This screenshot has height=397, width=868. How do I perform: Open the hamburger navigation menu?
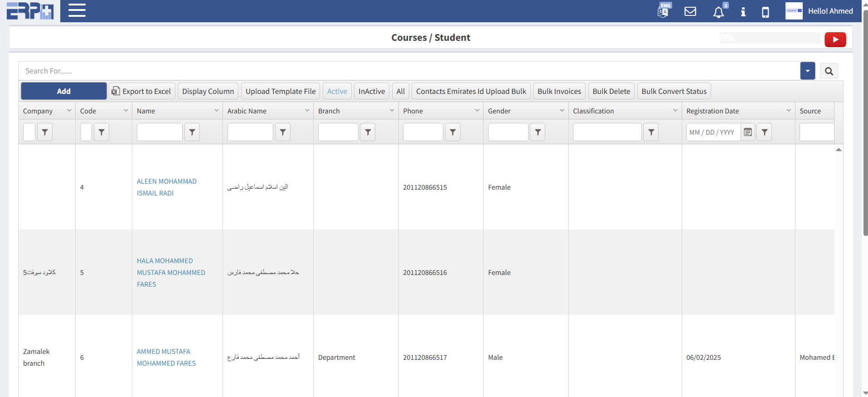[x=77, y=10]
